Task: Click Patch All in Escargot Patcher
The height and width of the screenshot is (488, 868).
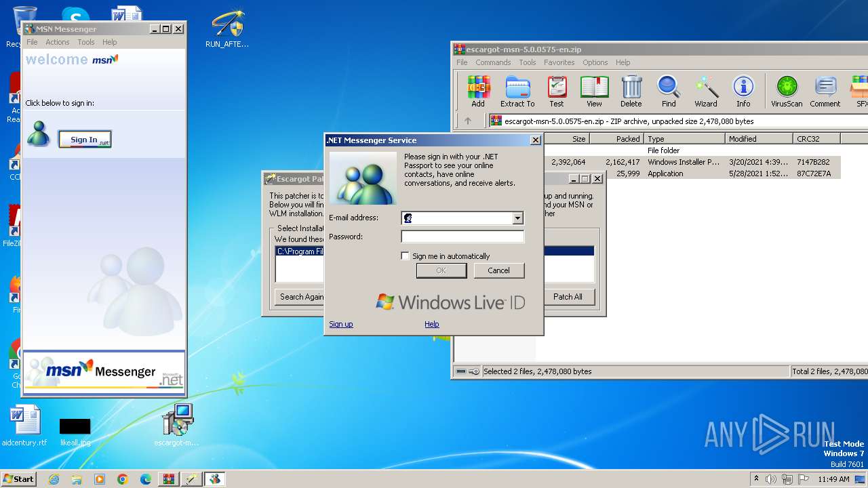Action: coord(568,297)
